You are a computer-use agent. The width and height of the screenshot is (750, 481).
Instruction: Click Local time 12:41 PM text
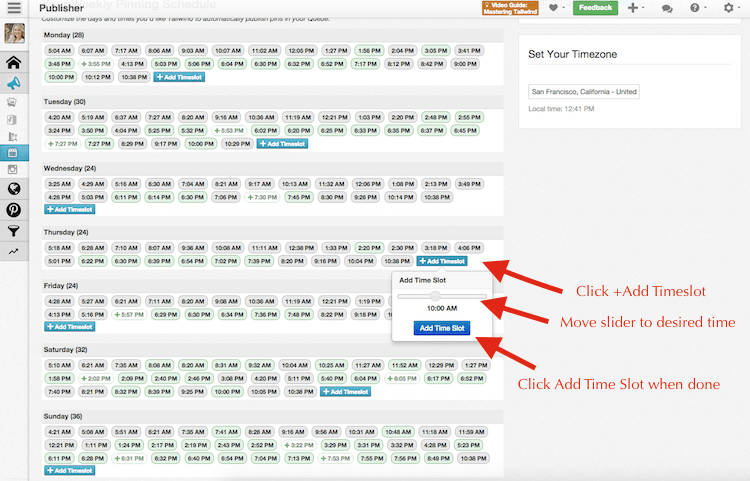[561, 109]
